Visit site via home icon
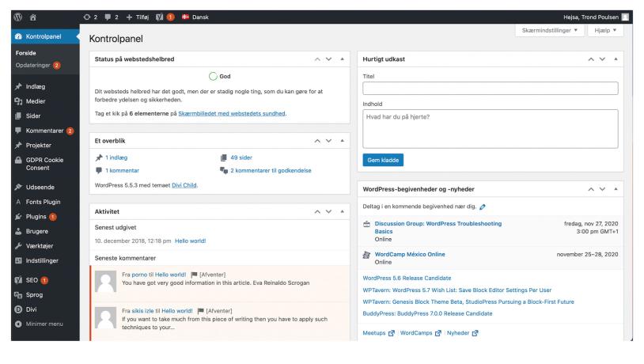This screenshot has width=644, height=364. (33, 17)
